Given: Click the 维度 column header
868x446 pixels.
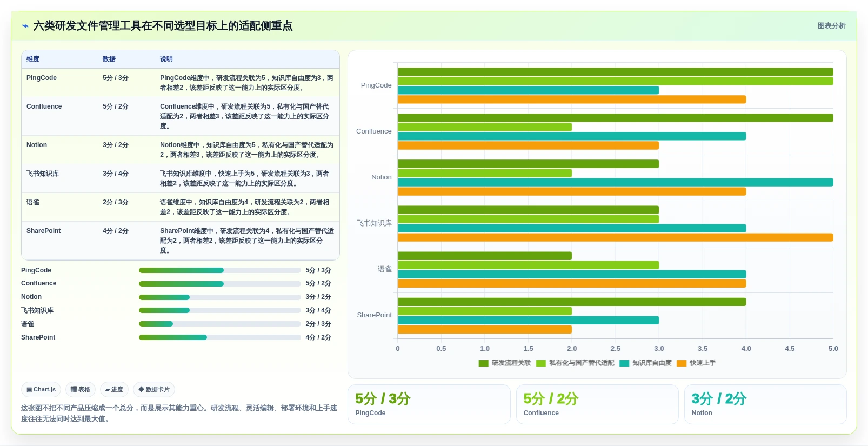Looking at the screenshot, I should (33, 59).
